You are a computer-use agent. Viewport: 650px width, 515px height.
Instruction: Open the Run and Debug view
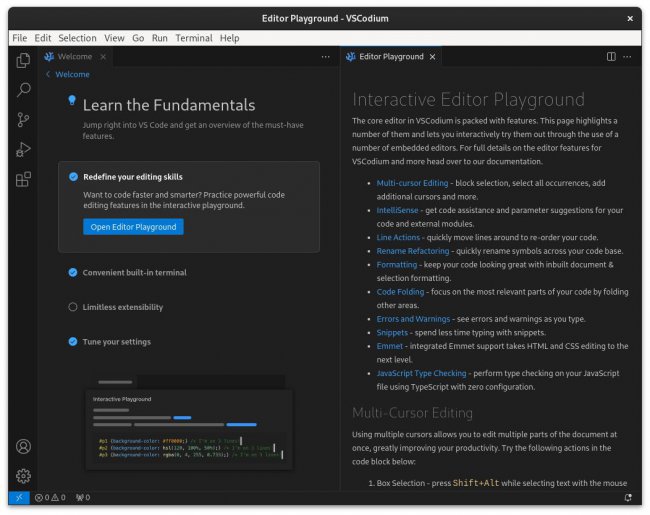click(23, 150)
